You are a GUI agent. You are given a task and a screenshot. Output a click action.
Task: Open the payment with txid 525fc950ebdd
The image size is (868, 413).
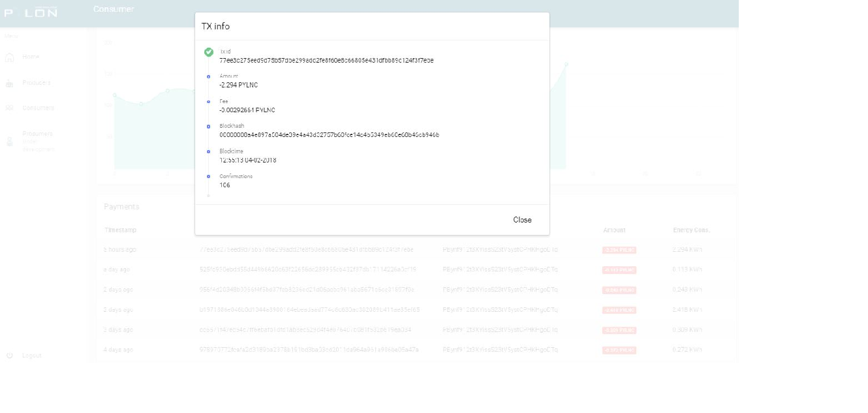pos(308,269)
